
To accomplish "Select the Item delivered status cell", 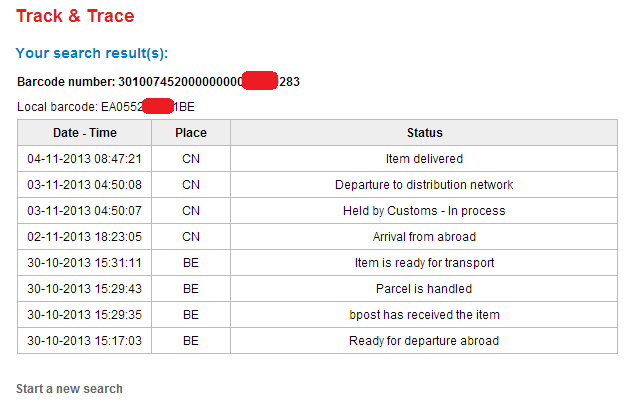I will 424,158.
